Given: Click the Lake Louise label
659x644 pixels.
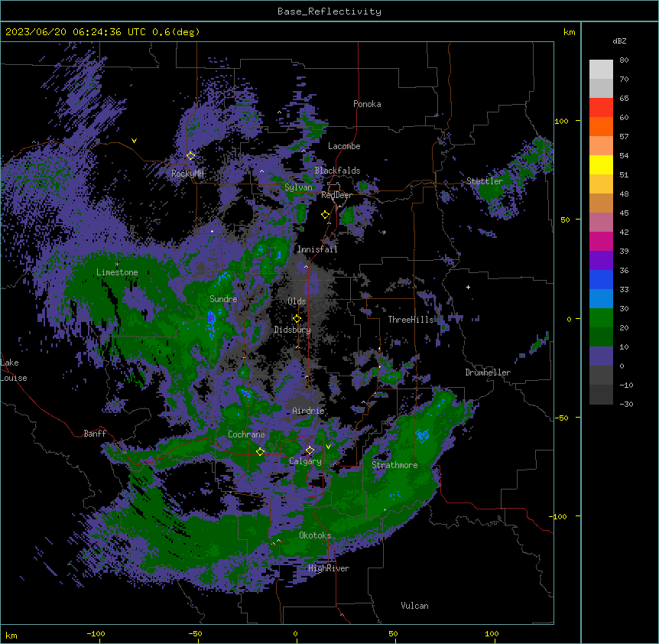Looking at the screenshot, I should pos(13,370).
